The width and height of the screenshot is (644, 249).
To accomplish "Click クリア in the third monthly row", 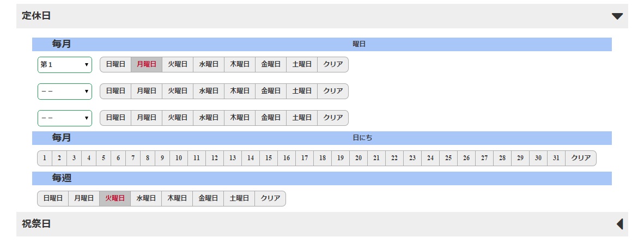I will [x=333, y=118].
